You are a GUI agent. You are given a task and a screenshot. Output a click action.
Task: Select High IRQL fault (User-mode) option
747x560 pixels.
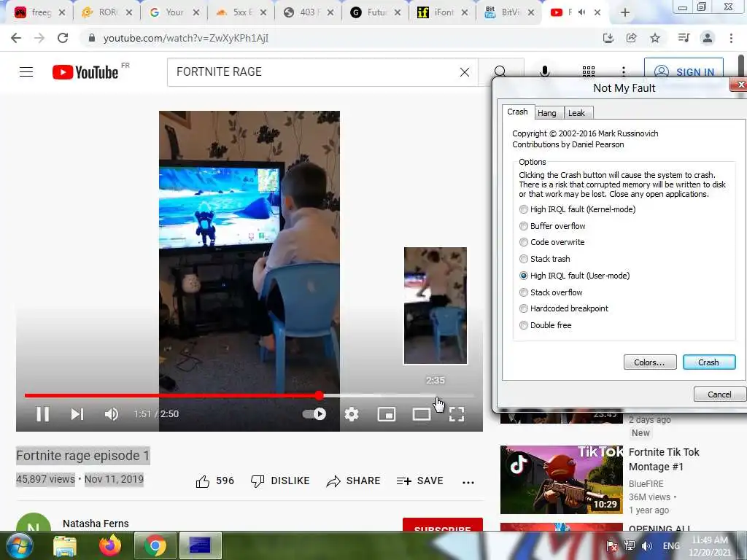click(575, 276)
